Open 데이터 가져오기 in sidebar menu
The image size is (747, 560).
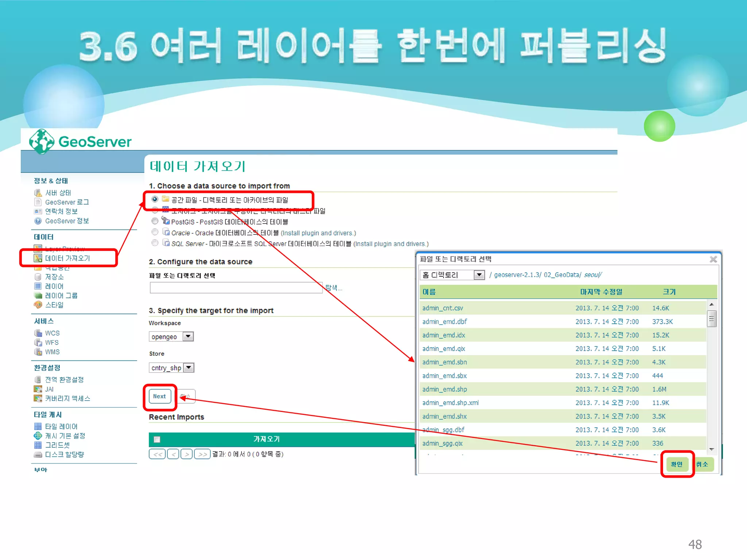click(67, 258)
